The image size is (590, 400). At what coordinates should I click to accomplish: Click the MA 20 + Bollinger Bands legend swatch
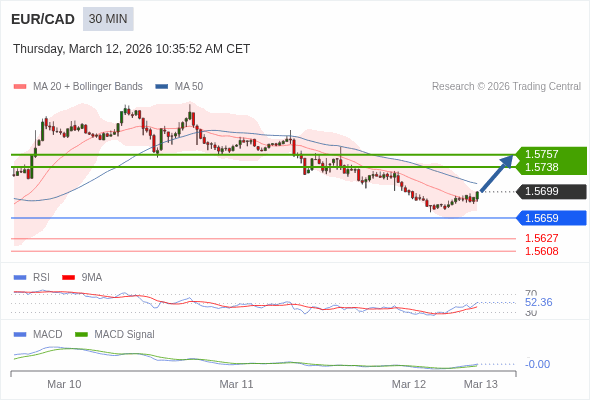[20, 87]
